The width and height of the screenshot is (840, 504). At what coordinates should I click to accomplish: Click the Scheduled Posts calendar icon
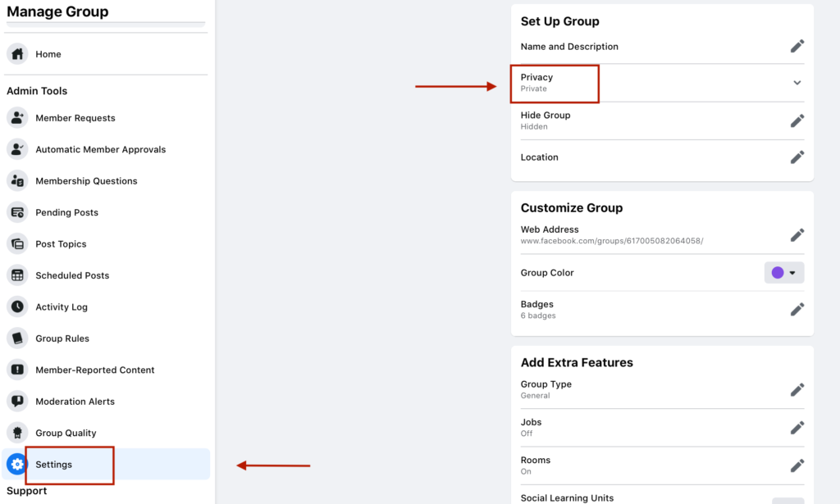point(17,275)
